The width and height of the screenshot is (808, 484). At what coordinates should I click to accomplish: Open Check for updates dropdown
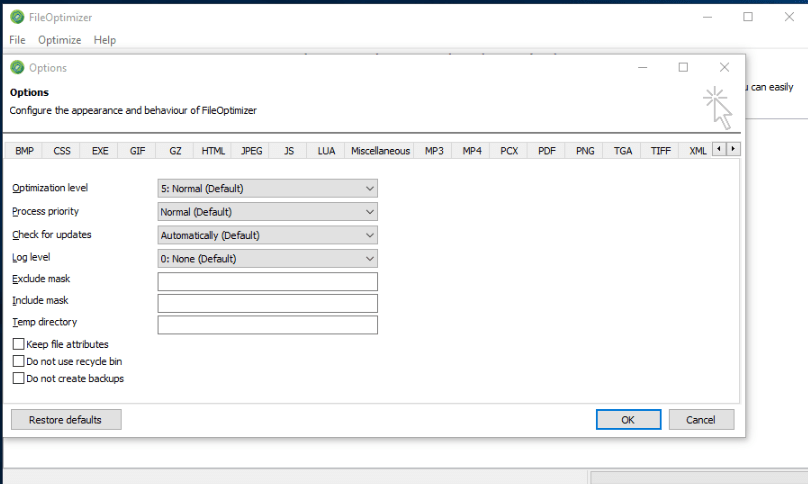click(x=267, y=235)
